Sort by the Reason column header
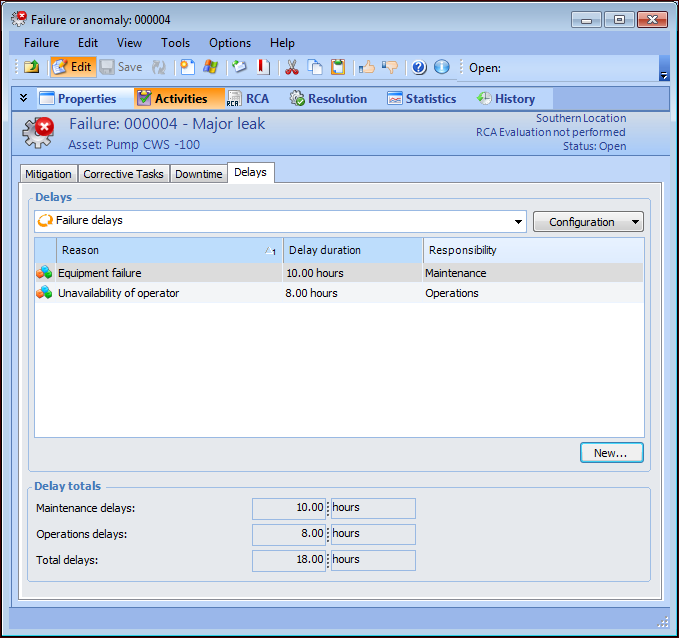This screenshot has height=638, width=679. pyautogui.click(x=160, y=250)
